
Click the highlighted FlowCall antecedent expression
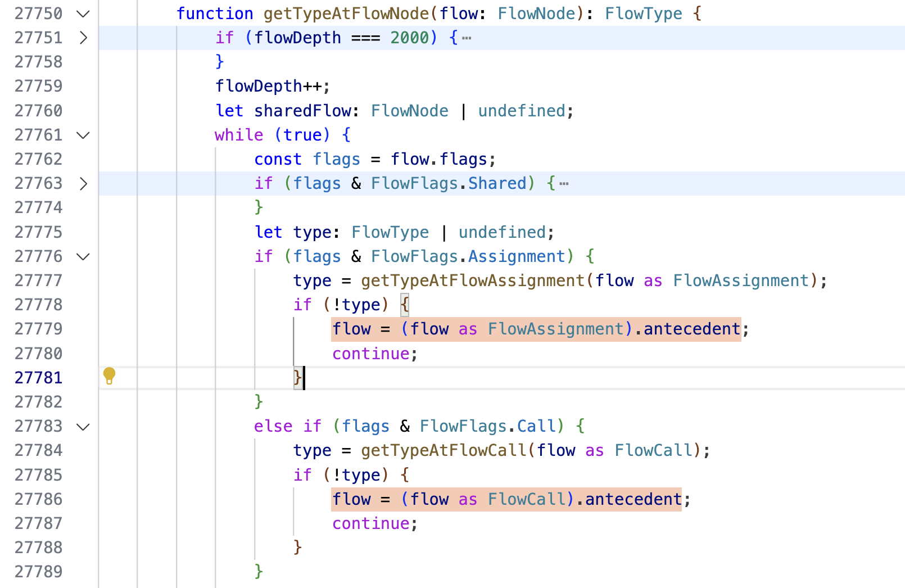[506, 499]
